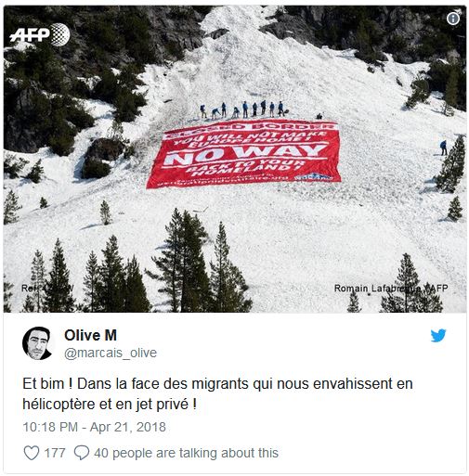Viewport: 469px width, 476px height.
Task: Click the dark boulder left of the banner
Action: pos(103,158)
